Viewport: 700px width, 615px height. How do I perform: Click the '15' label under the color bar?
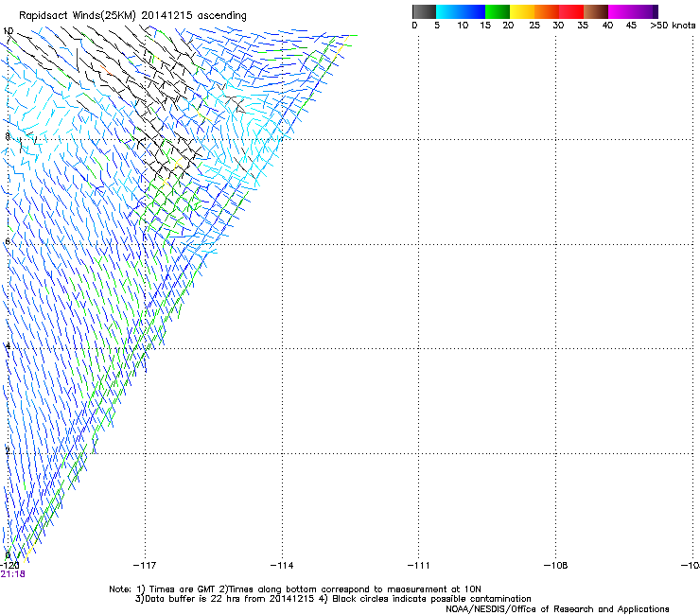(x=485, y=26)
